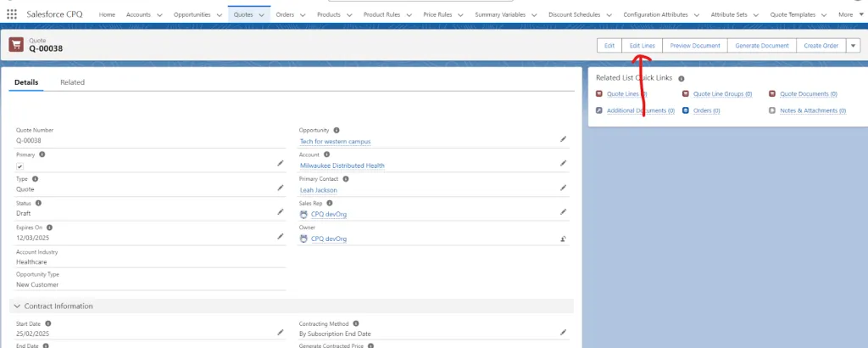Click the info icon beside Start Date

tap(48, 323)
